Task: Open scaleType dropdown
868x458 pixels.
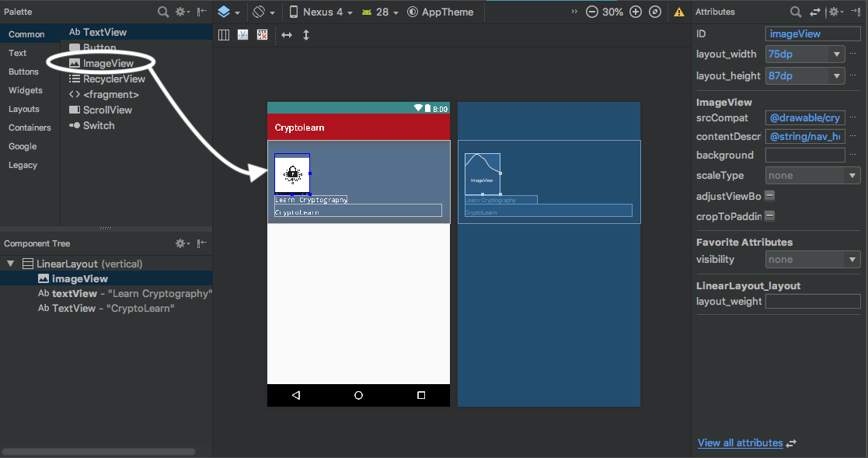Action: point(813,176)
